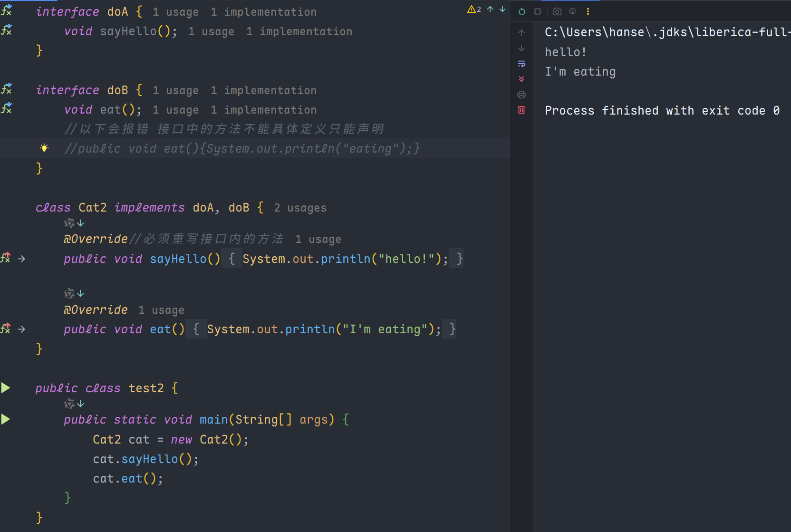The height and width of the screenshot is (532, 791).
Task: Click 'Process finished with exit code 0' line
Action: point(662,111)
